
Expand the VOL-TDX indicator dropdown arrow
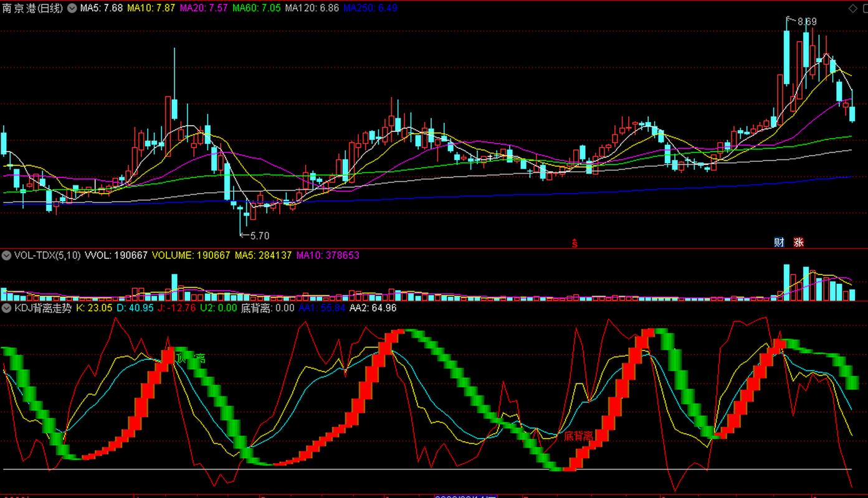pos(7,255)
